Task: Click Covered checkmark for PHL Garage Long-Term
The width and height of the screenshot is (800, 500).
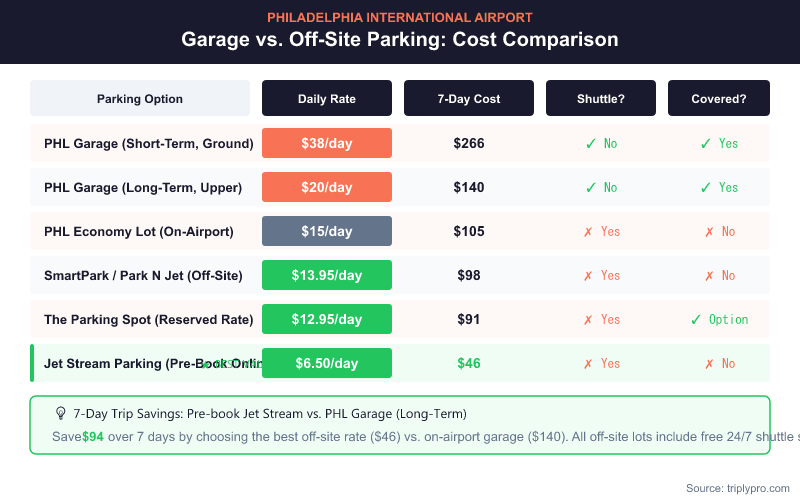Action: pos(707,188)
